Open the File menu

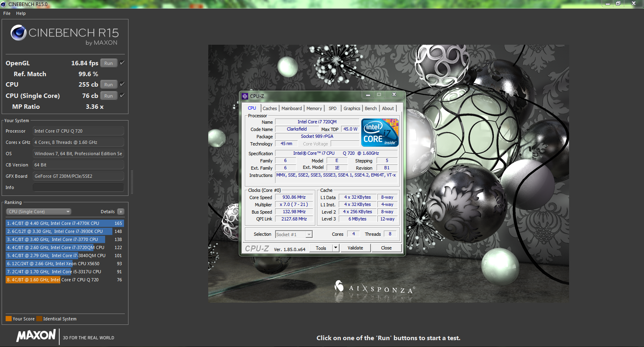(7, 13)
